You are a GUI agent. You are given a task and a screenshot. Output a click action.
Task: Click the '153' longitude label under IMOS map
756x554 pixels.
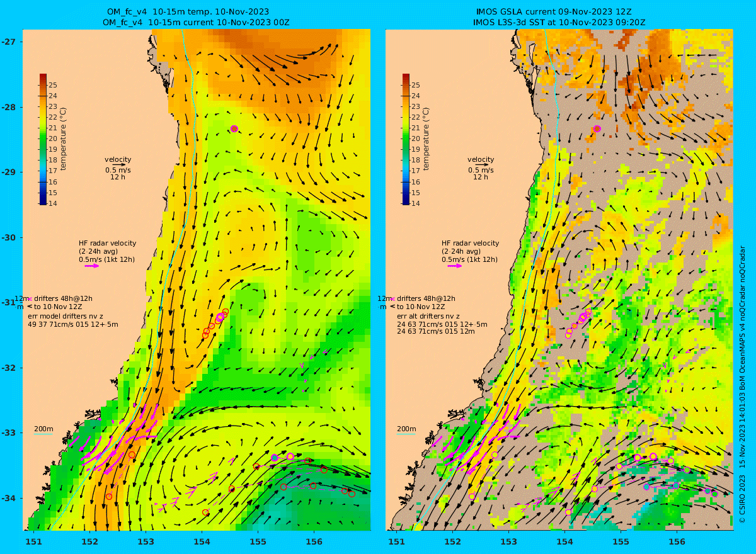click(x=509, y=541)
